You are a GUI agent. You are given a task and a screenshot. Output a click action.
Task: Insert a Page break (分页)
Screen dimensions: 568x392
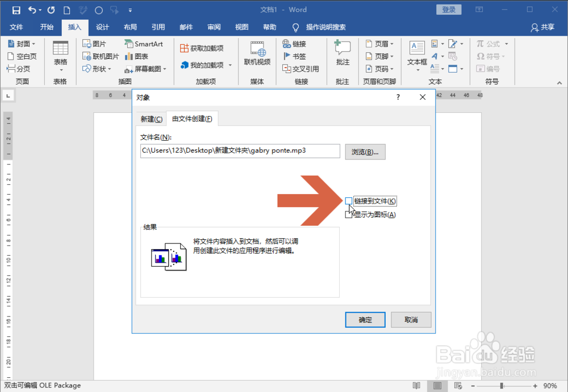coord(19,69)
